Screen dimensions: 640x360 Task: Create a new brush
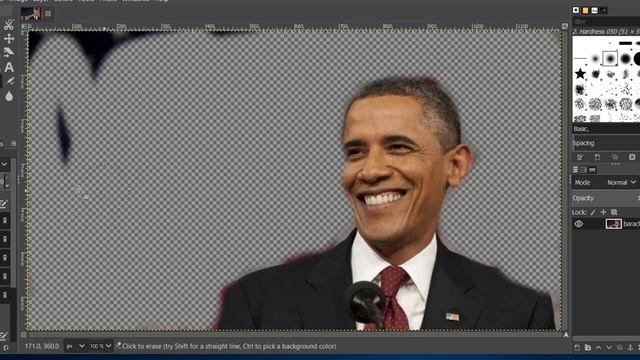[597, 157]
